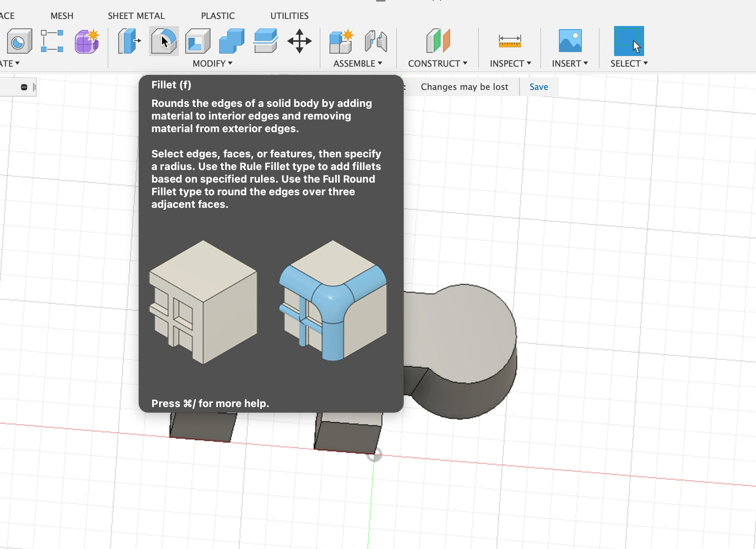The height and width of the screenshot is (549, 756).
Task: Click the Save link
Action: [539, 87]
